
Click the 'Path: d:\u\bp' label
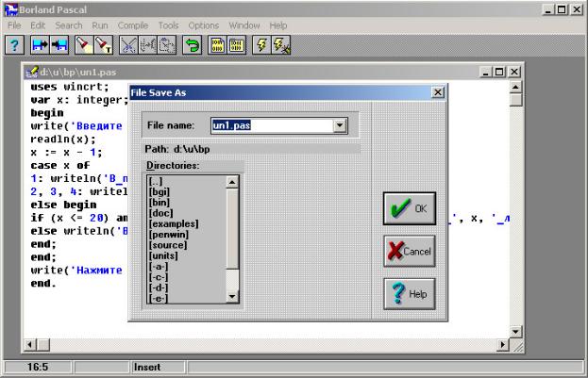tap(177, 149)
